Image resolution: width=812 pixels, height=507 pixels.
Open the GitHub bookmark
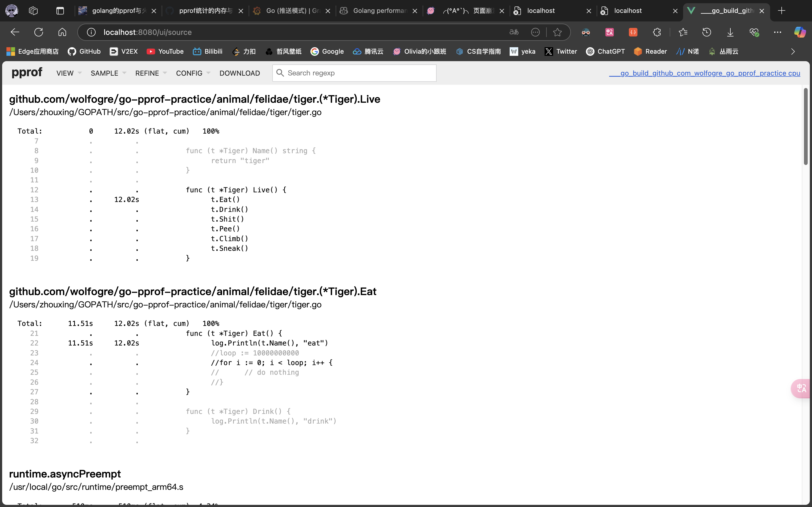click(84, 51)
